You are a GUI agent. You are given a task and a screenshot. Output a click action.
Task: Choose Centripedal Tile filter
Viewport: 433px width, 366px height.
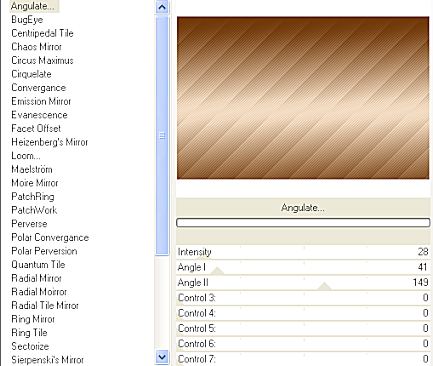42,33
